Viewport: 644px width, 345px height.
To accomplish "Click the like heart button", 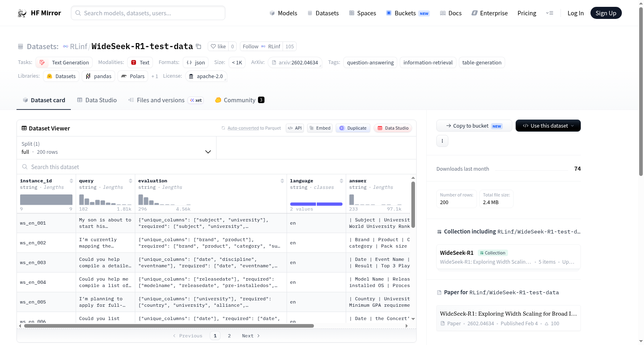I will (x=218, y=46).
